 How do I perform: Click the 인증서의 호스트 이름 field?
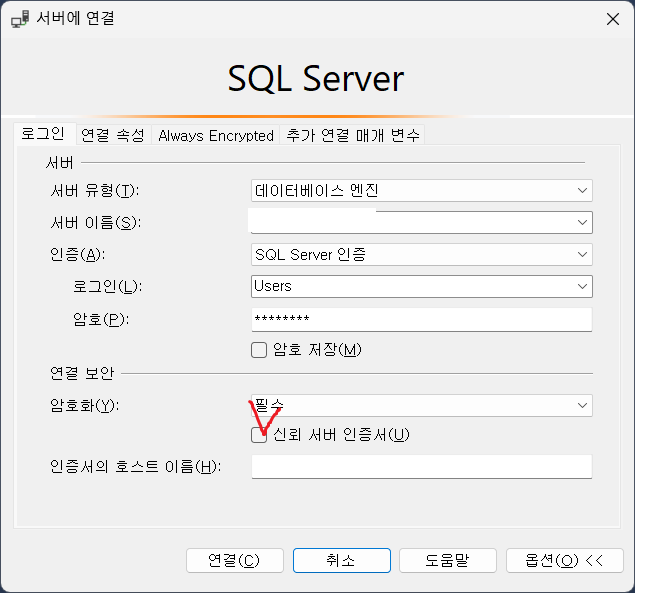(422, 467)
